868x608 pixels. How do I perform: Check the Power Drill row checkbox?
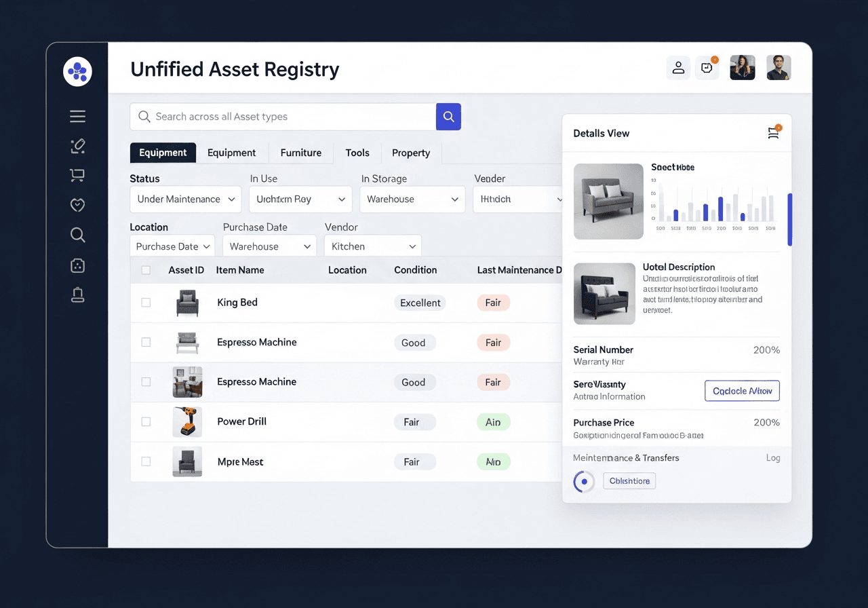point(146,422)
